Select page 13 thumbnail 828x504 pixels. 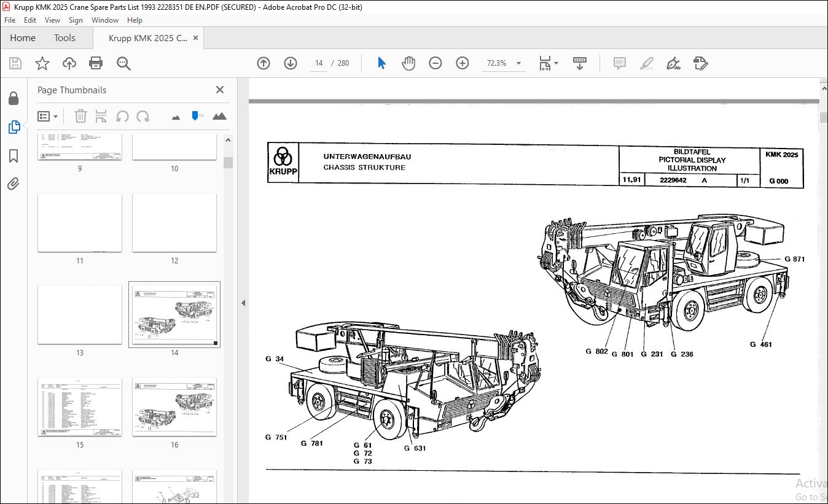80,315
